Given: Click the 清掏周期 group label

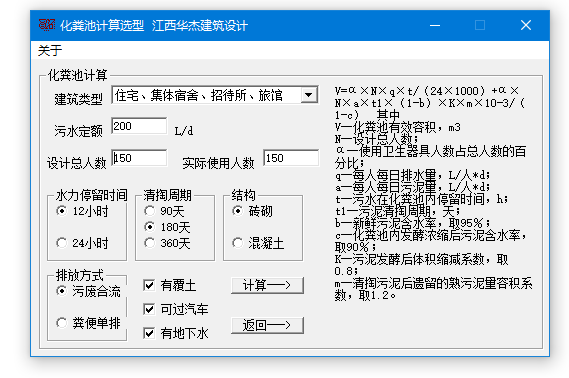Looking at the screenshot, I should [167, 195].
